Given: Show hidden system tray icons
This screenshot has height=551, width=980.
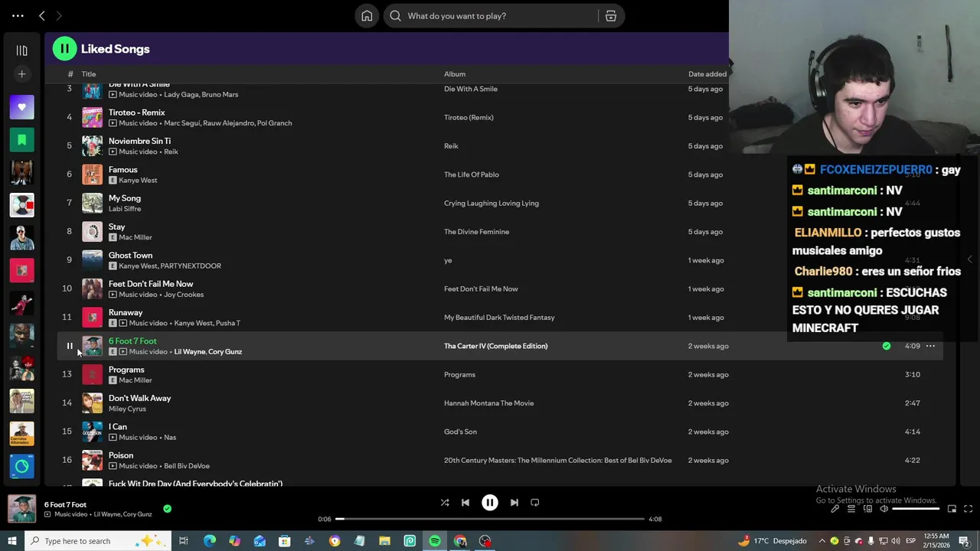Looking at the screenshot, I should click(x=822, y=541).
